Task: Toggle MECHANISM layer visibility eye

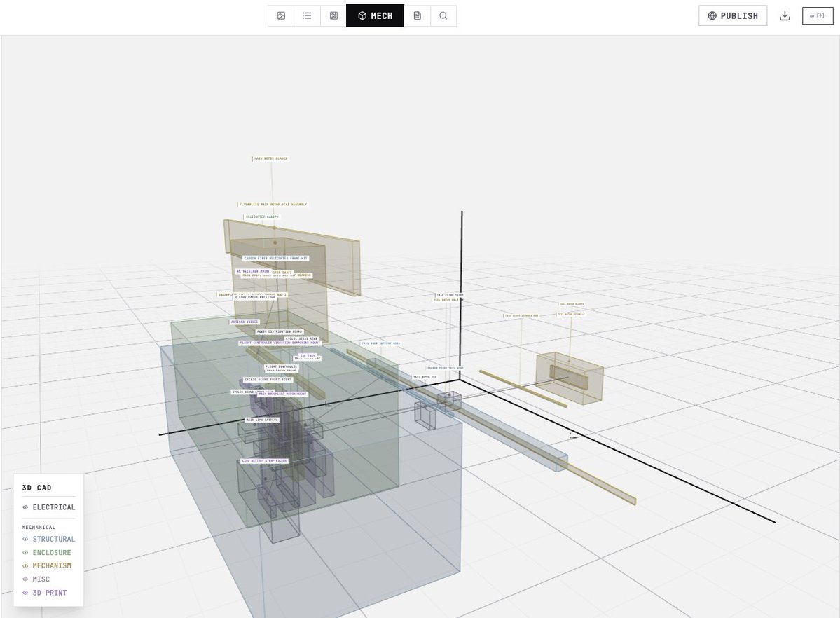Action: tap(25, 566)
